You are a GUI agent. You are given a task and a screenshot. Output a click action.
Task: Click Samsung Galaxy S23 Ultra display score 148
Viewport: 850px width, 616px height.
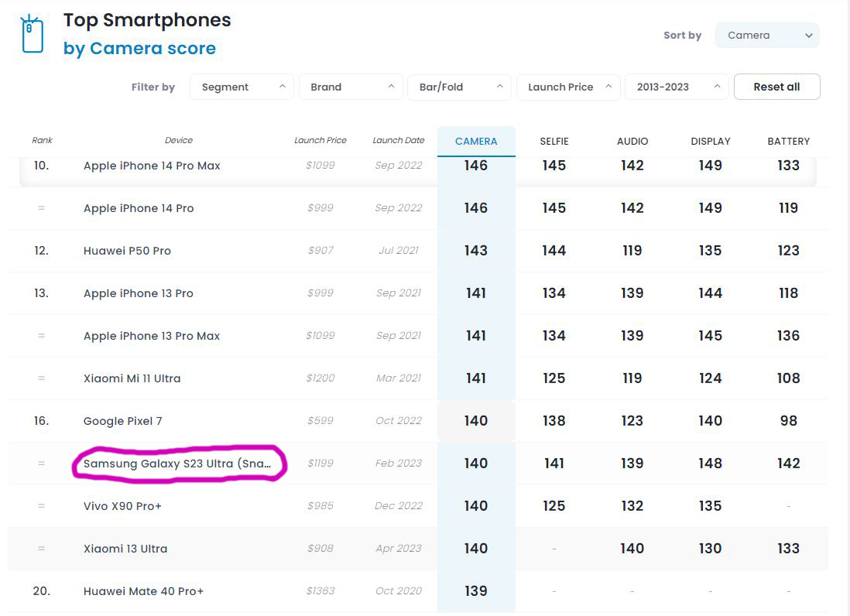tap(710, 464)
